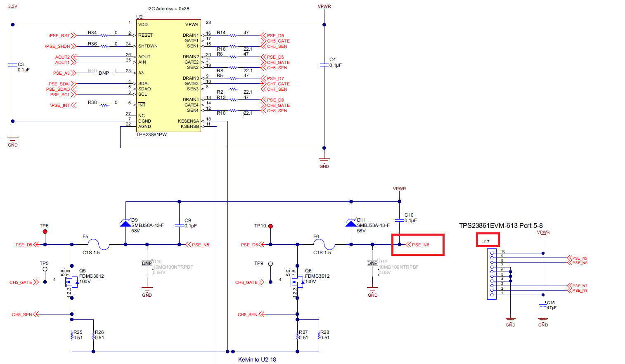Click the CH8_SEN net port
This screenshot has height=364, width=625.
click(x=274, y=111)
